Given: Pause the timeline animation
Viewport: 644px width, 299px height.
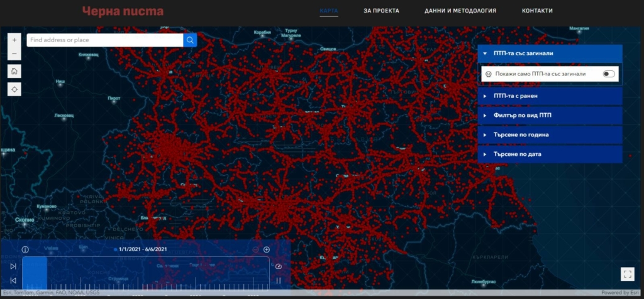Looking at the screenshot, I should 279,280.
